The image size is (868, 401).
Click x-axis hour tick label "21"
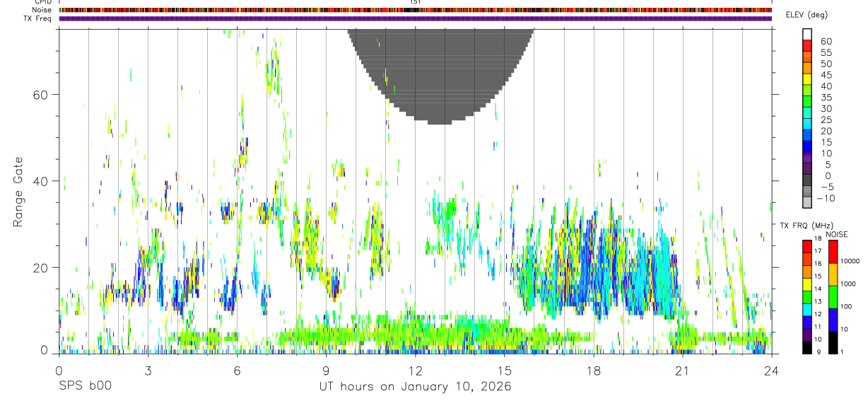tap(682, 370)
